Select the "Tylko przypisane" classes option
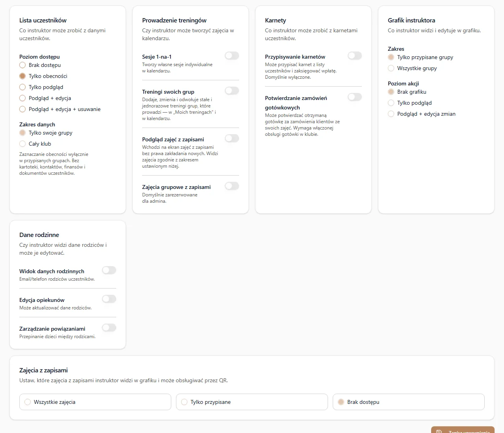 (252, 402)
